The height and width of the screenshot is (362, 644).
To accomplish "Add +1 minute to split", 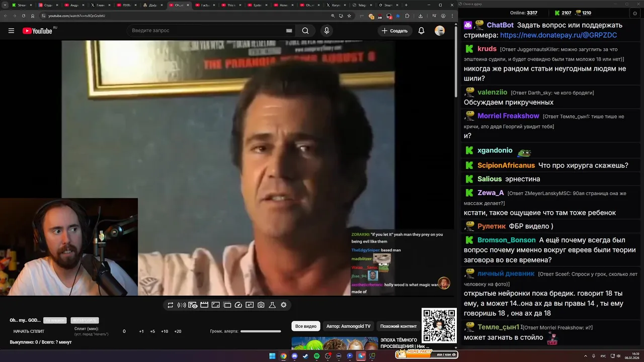I will [x=141, y=331].
